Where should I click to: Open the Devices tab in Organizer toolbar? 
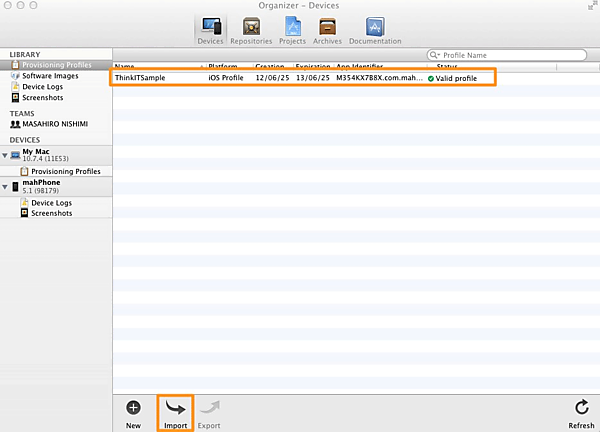tap(212, 30)
